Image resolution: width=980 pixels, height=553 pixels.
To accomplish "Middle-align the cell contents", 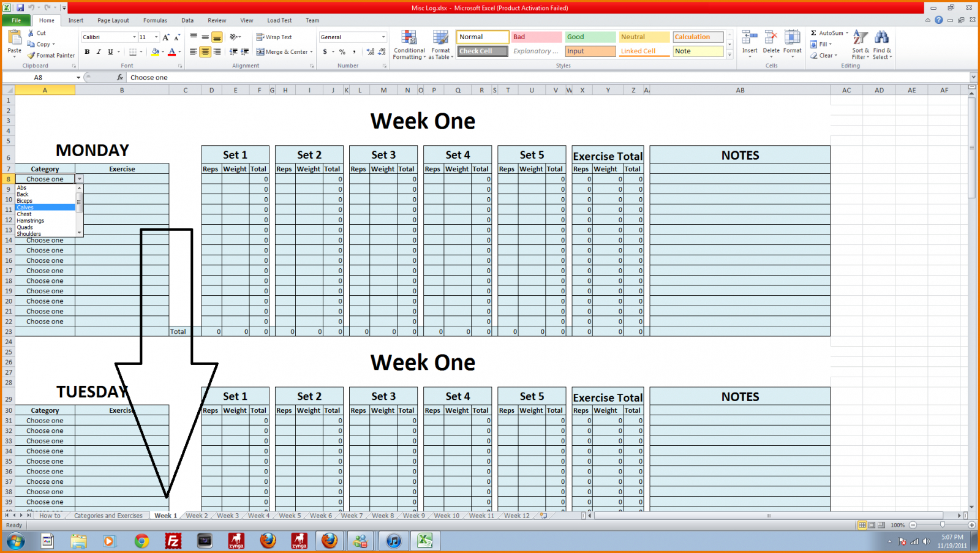I will coord(205,37).
